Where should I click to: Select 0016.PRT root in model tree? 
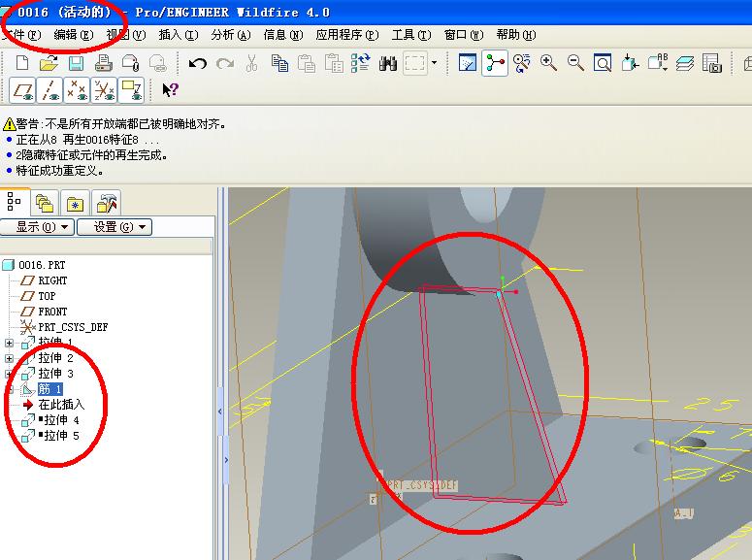[x=42, y=265]
